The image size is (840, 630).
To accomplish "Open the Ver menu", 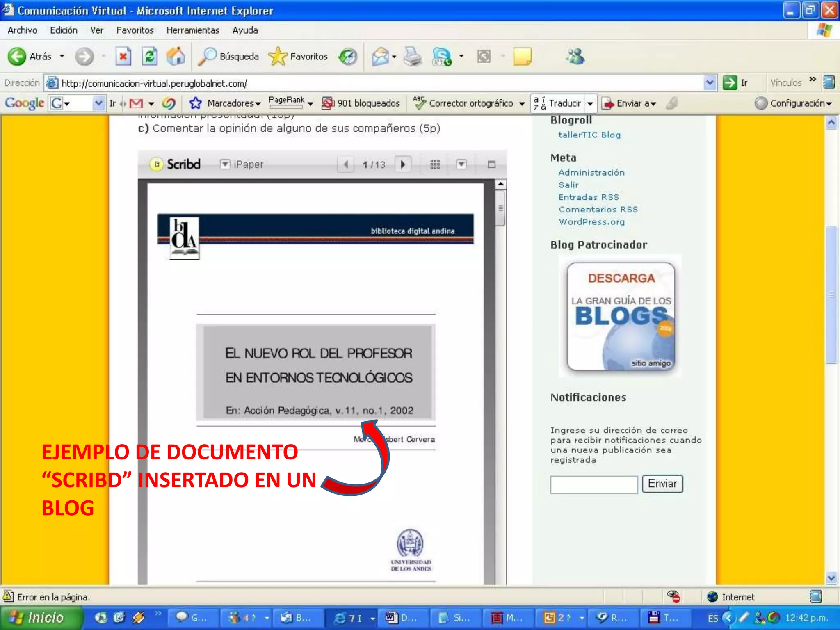I will 97,30.
